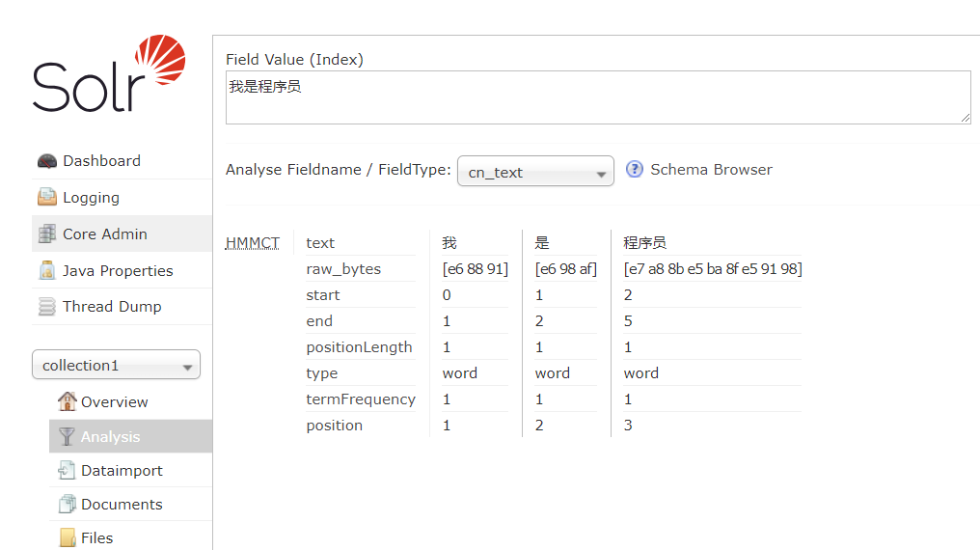Screen dimensions: 980x550
Task: Click the Logging notepad icon
Action: [46, 198]
